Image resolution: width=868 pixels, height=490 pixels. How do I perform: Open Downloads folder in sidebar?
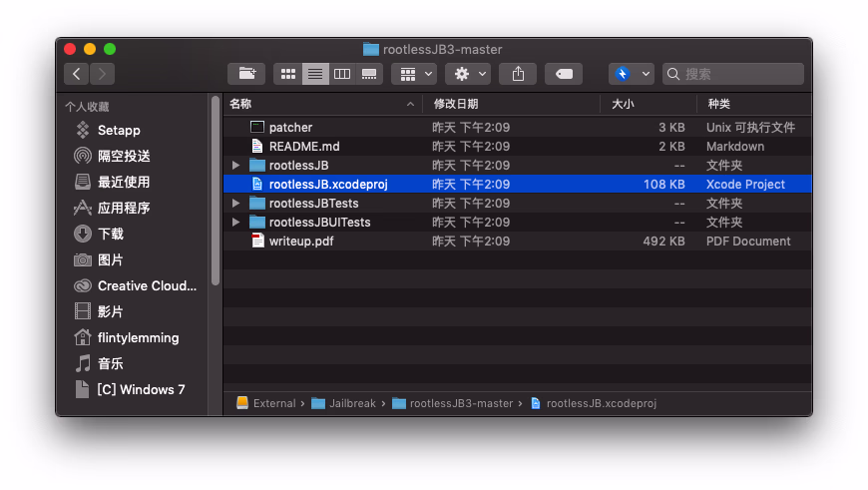(x=110, y=234)
